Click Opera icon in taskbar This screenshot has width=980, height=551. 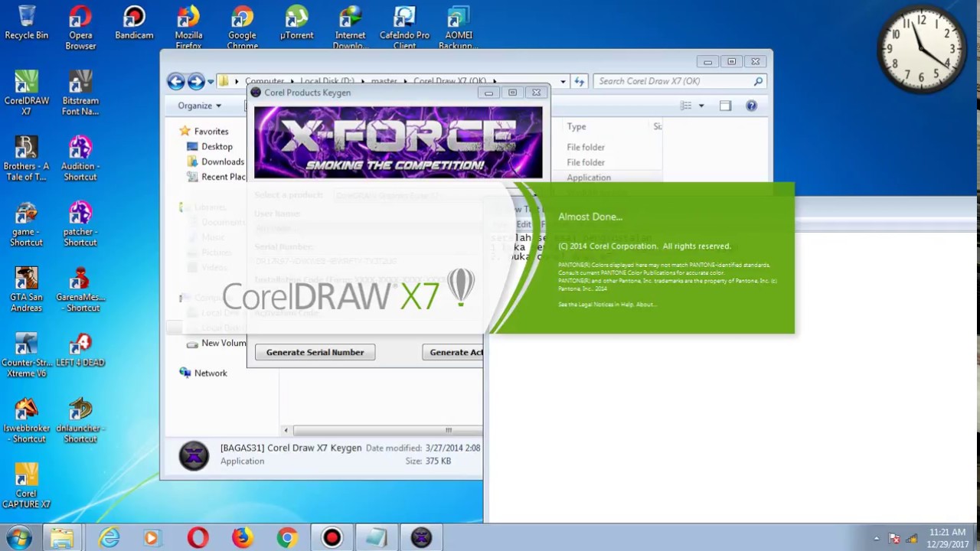[197, 538]
